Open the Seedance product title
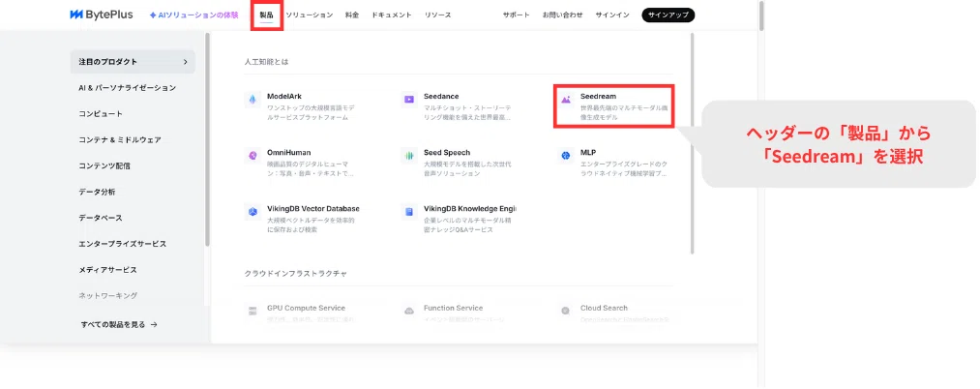The image size is (980, 389). (441, 97)
